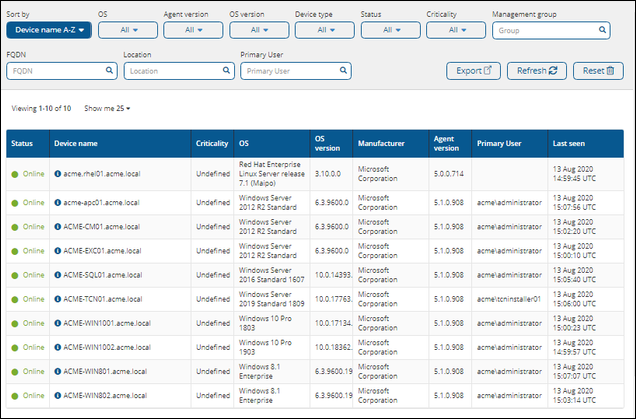
Task: Click the Device name column header
Action: click(76, 144)
